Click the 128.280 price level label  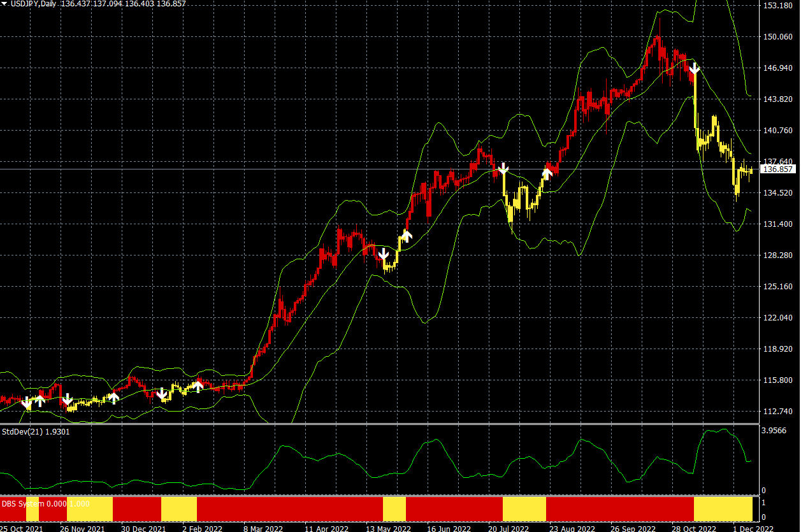(x=778, y=255)
